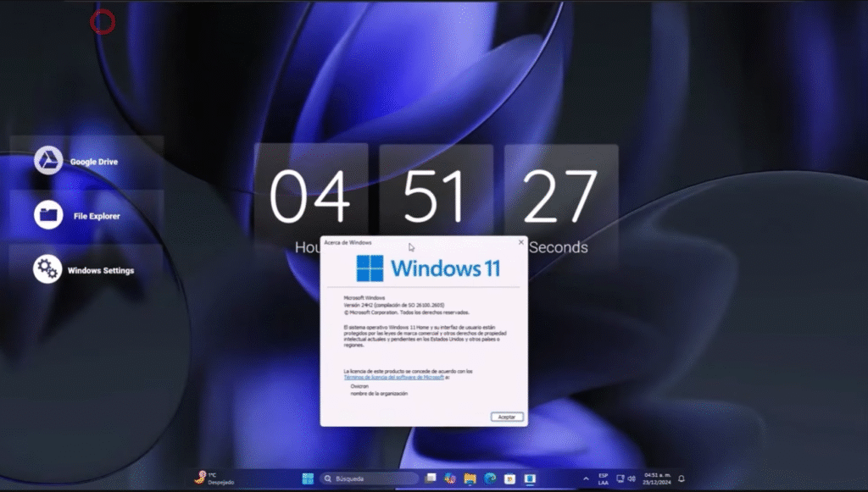Click the Owicron user name text
The image size is (868, 492).
359,386
